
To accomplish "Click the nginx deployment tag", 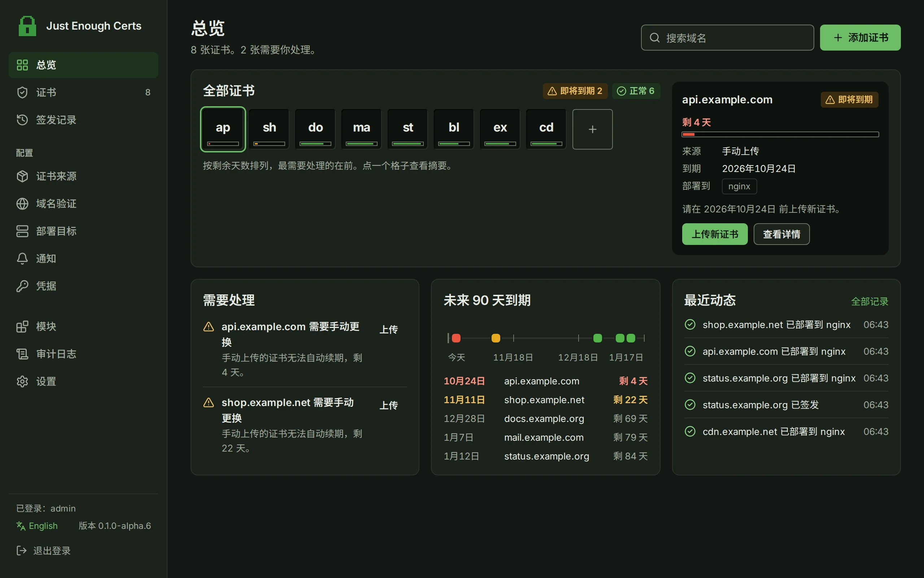I will point(739,186).
